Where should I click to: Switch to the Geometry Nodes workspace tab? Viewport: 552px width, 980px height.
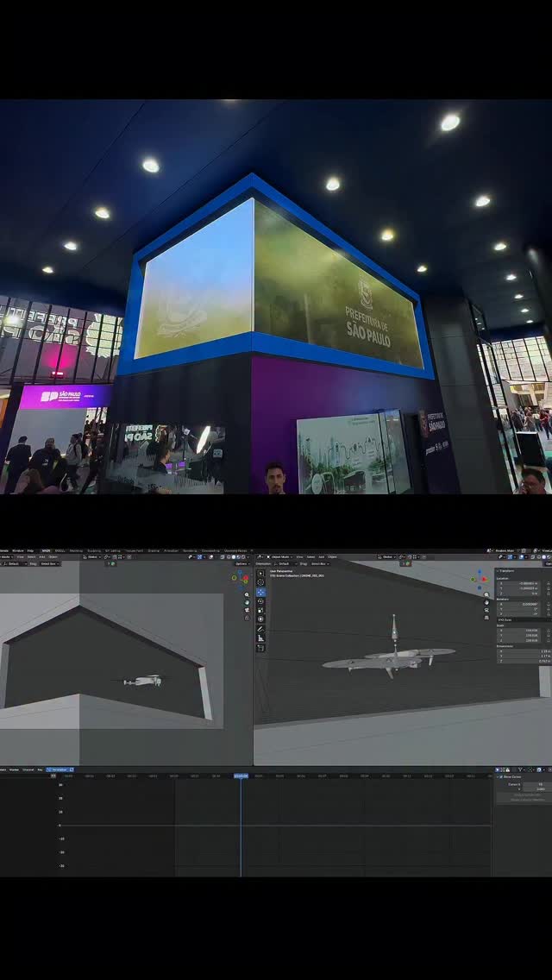click(x=235, y=550)
